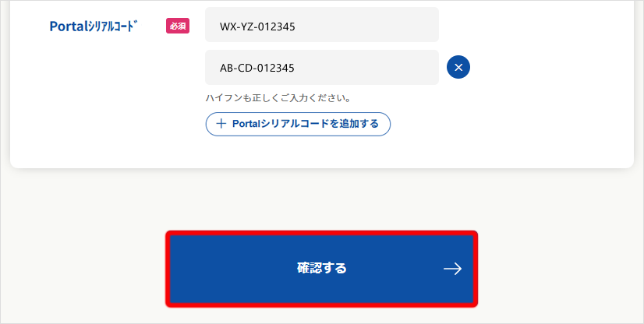Click the 確認する text on the blue button
The height and width of the screenshot is (324, 644).
pyautogui.click(x=321, y=269)
